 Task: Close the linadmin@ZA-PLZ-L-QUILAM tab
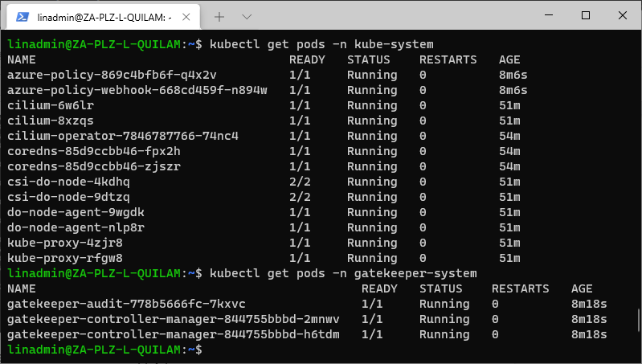pos(186,17)
